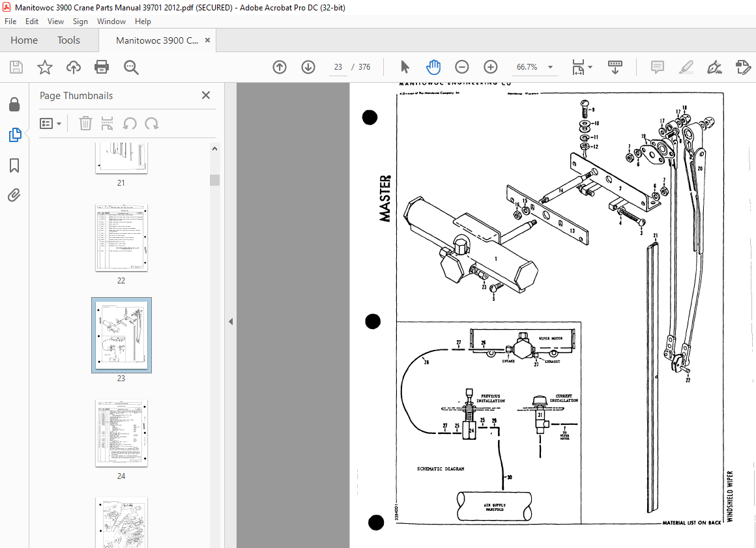Toggle Page Thumbnails sidebar icon
The width and height of the screenshot is (756, 548).
click(x=15, y=135)
